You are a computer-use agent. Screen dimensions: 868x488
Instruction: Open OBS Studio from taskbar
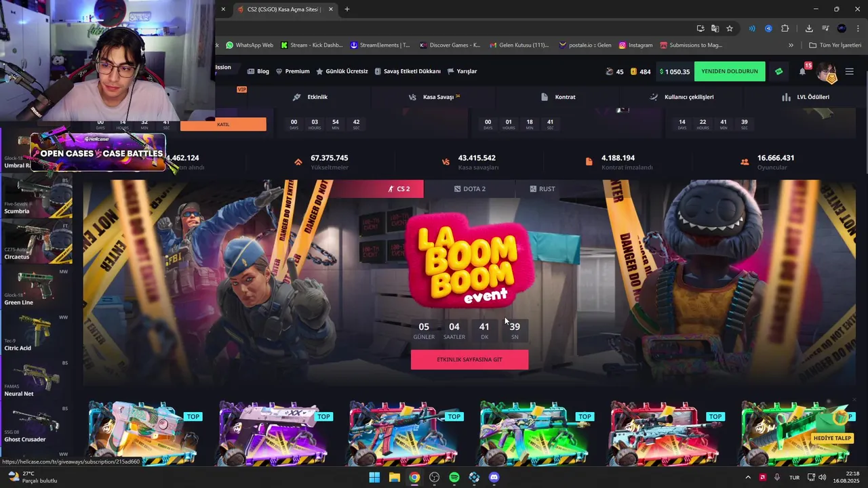(x=434, y=477)
